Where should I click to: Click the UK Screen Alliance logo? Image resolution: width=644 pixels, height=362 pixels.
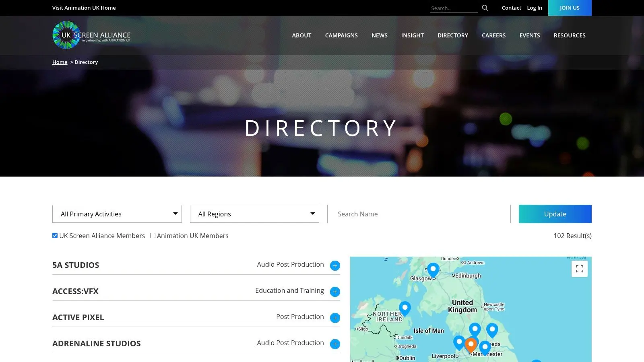pos(91,35)
